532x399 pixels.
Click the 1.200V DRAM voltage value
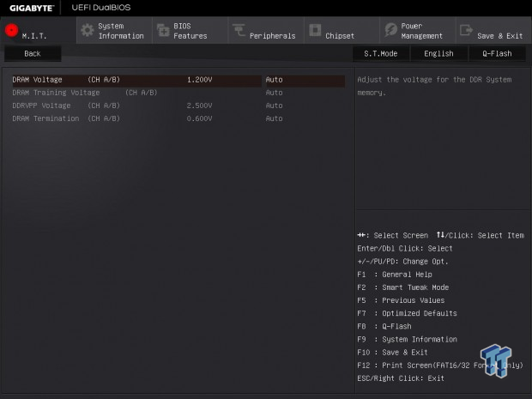click(x=199, y=80)
